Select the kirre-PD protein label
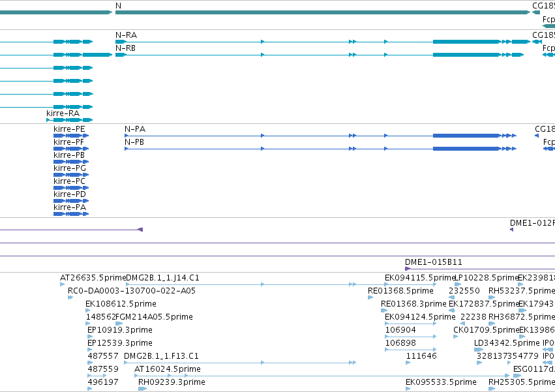Screen dimensions: 555x392 (x=70, y=194)
